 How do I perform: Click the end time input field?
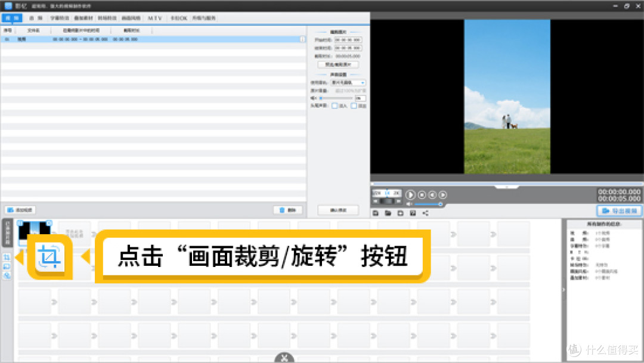pyautogui.click(x=348, y=48)
